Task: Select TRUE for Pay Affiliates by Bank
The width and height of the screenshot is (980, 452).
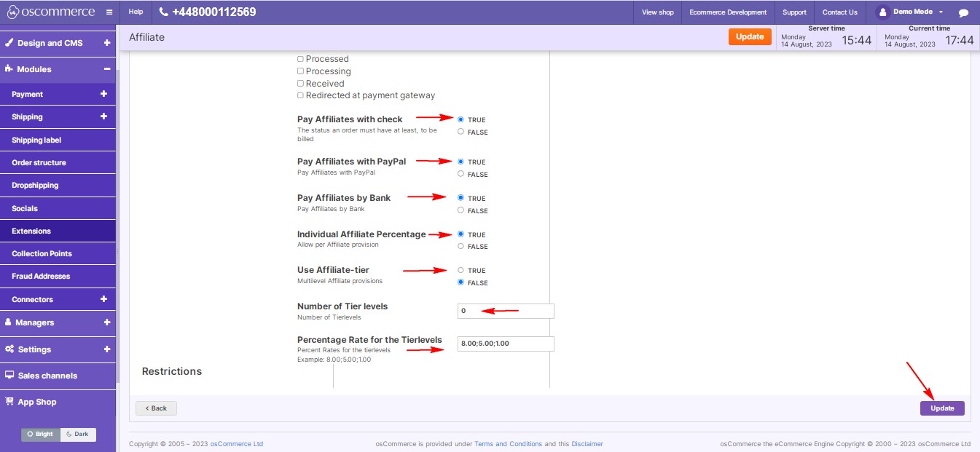Action: coord(460,198)
